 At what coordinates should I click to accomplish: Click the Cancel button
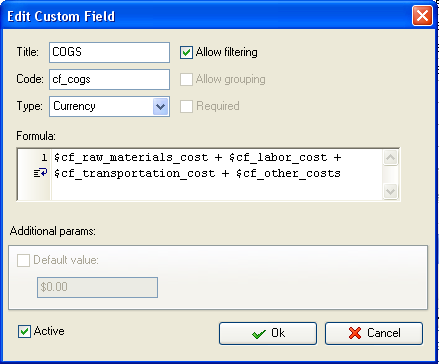coord(374,333)
